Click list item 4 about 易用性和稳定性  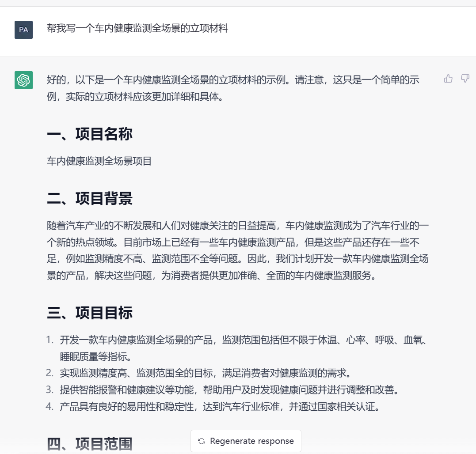point(220,407)
